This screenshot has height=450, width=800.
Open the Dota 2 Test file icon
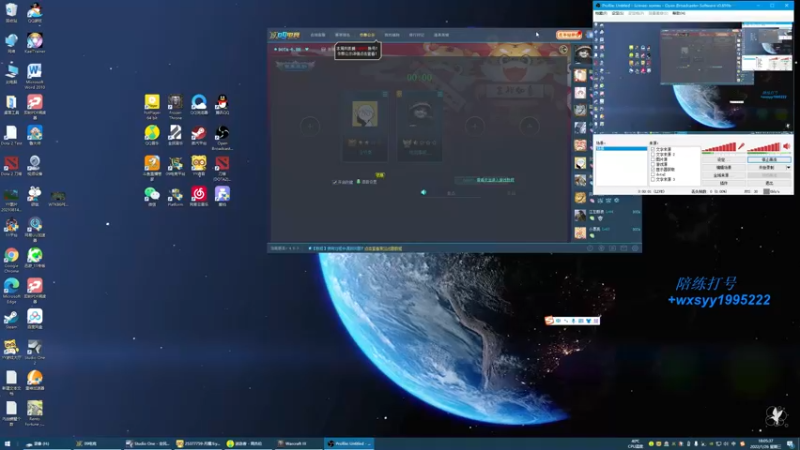coord(11,135)
